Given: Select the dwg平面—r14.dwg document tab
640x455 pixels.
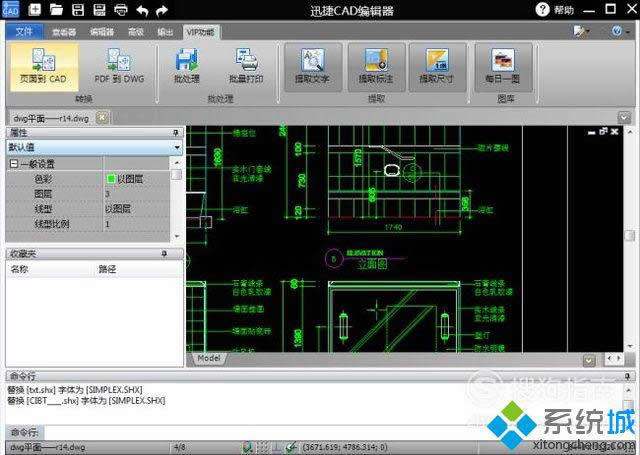Looking at the screenshot, I should [x=51, y=118].
